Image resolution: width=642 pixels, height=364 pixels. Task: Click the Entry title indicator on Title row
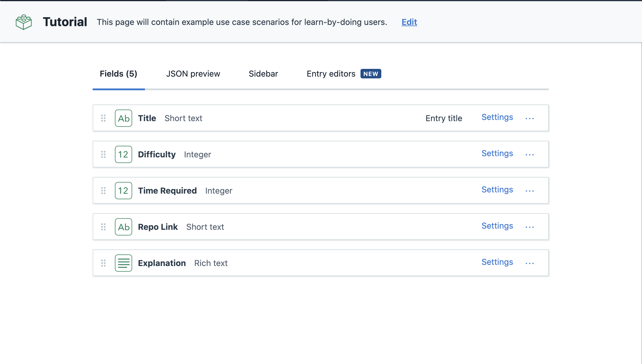(x=444, y=118)
